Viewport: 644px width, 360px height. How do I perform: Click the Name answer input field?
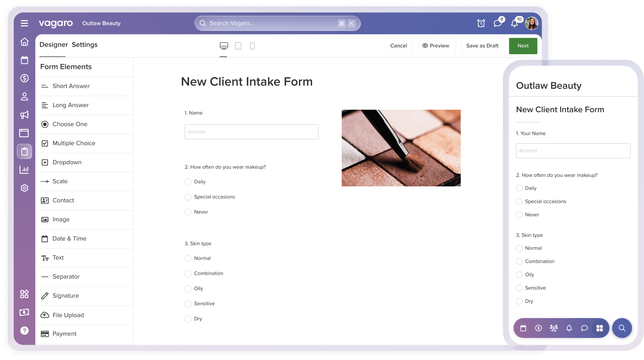pos(251,131)
